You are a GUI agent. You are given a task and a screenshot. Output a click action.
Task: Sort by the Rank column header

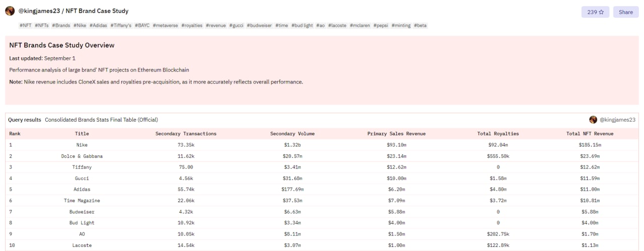[x=15, y=134]
